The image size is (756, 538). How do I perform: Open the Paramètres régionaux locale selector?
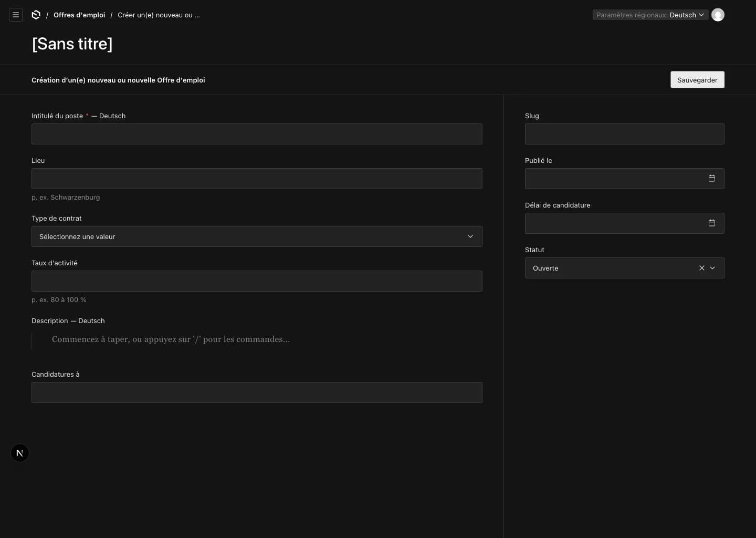(650, 15)
